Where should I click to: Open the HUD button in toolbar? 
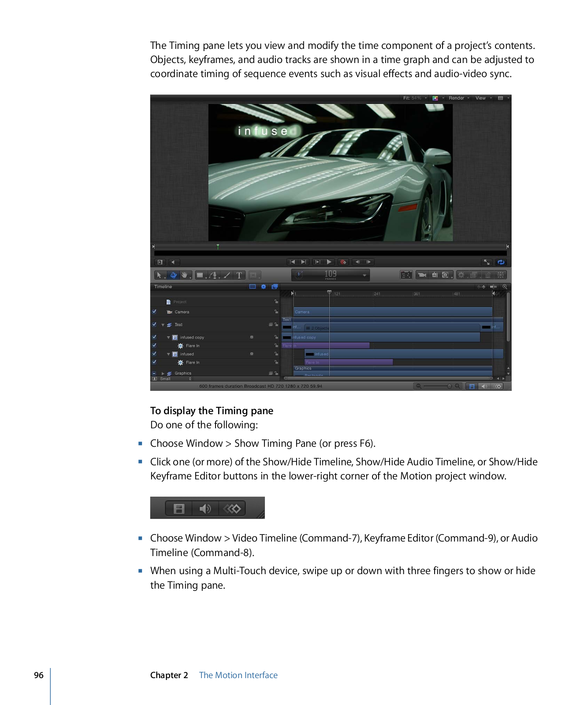coord(406,275)
